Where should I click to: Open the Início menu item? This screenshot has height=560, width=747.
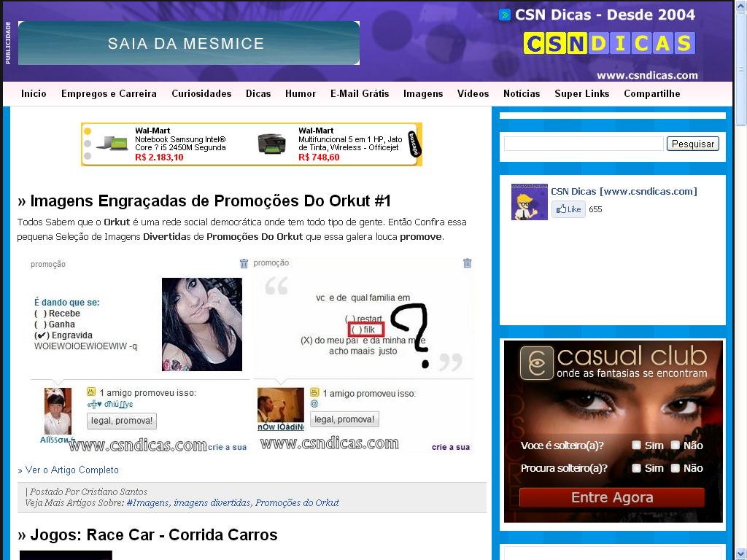click(x=34, y=94)
